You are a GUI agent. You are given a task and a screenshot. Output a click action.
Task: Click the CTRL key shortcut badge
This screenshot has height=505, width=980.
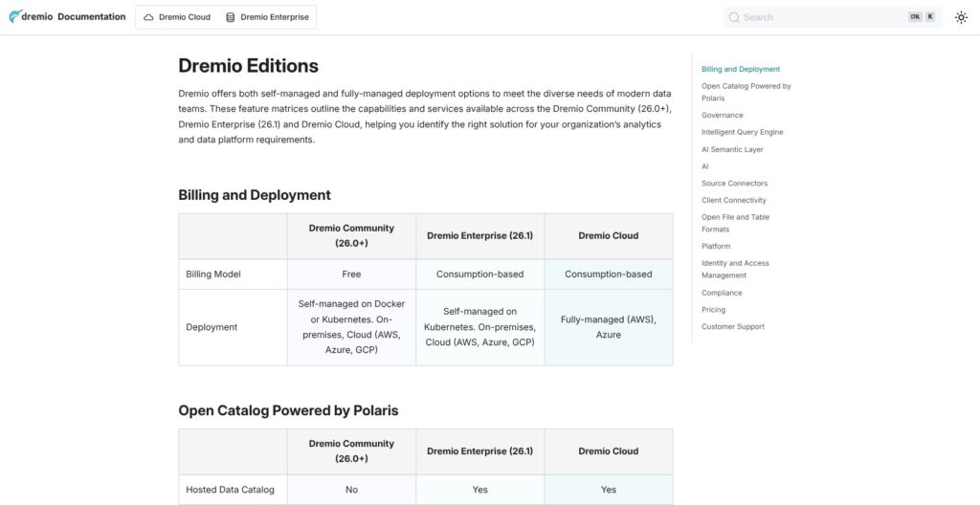click(915, 17)
